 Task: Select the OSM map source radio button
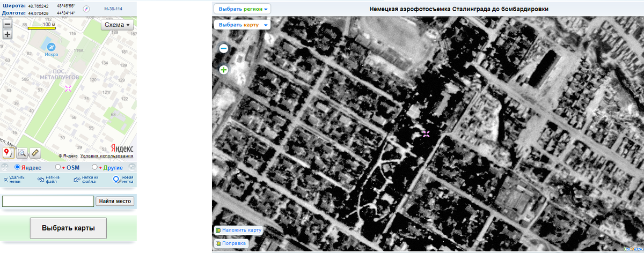(58, 167)
